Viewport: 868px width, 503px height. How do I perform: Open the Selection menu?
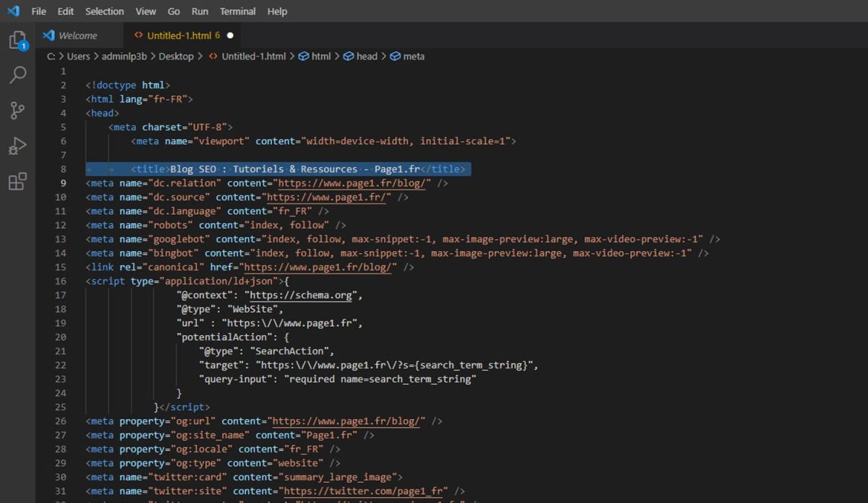[x=104, y=11]
